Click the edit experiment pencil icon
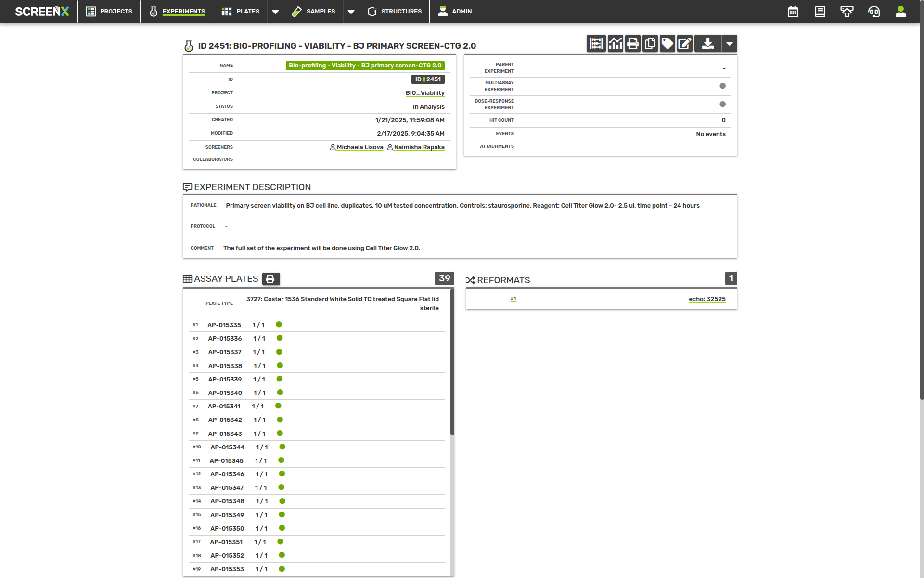 pyautogui.click(x=684, y=44)
